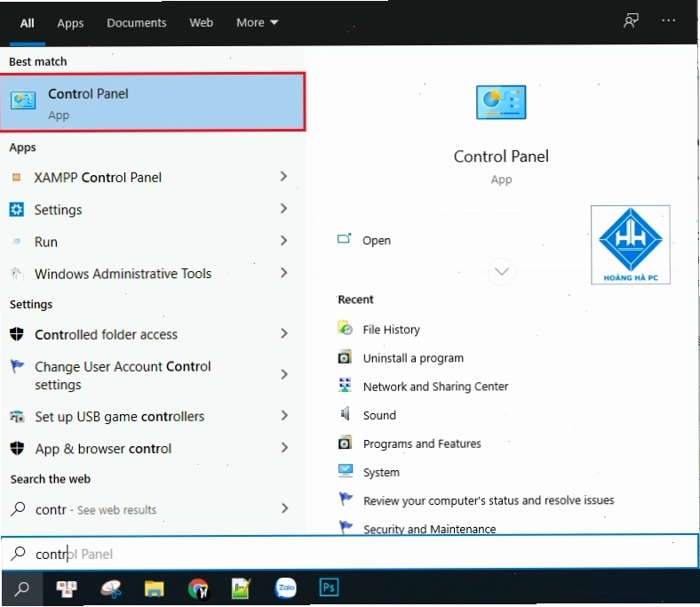The image size is (700, 607).
Task: Open Uninstall a program recent item
Action: click(413, 358)
